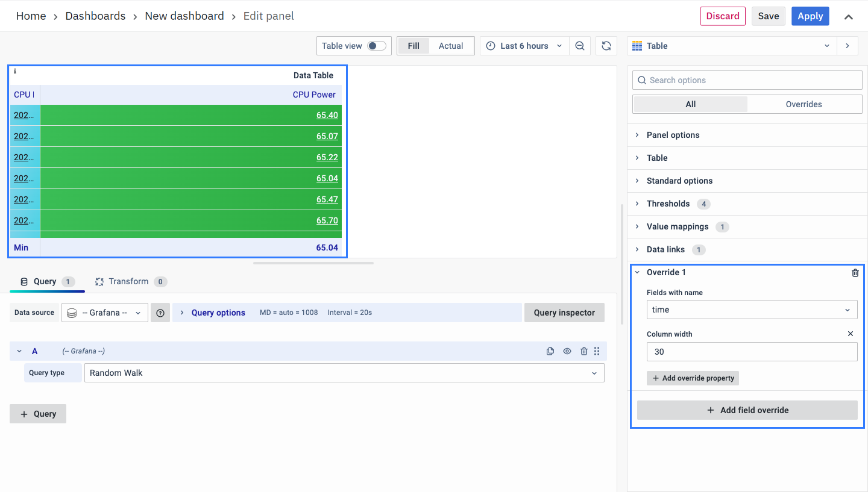Duplicate query A using copy icon
The image size is (868, 492).
click(550, 351)
